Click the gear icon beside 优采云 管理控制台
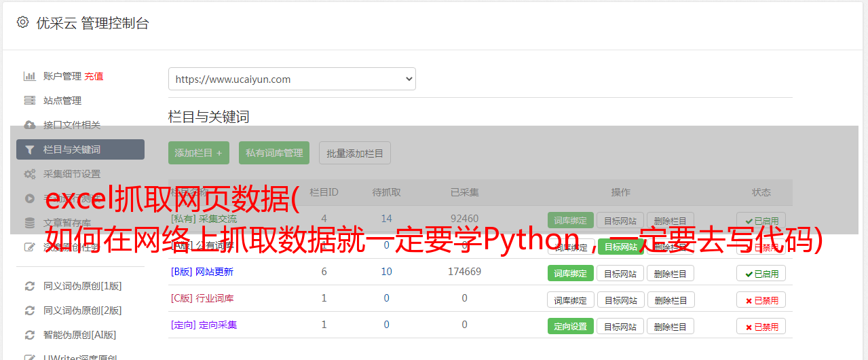 click(23, 22)
